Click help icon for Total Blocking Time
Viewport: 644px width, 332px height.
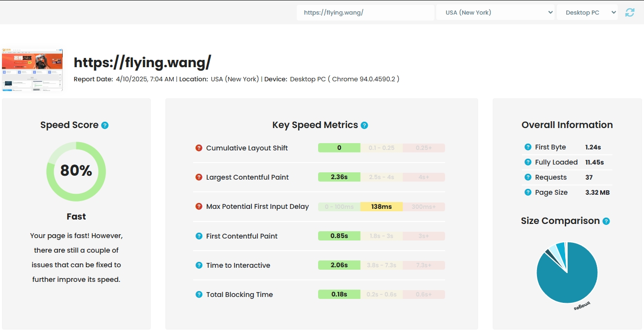tap(198, 295)
